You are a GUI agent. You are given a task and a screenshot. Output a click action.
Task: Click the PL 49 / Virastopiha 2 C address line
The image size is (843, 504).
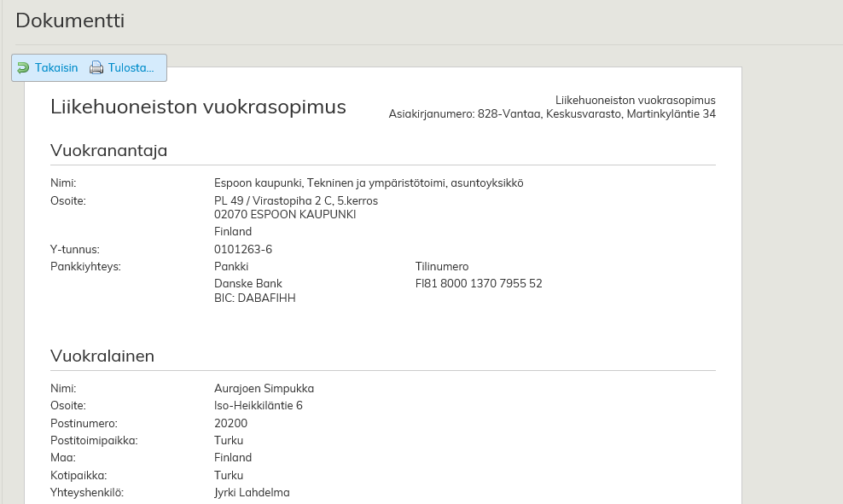295,200
